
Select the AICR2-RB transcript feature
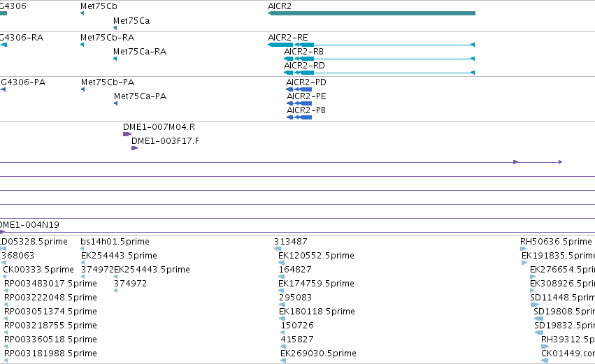click(x=380, y=59)
